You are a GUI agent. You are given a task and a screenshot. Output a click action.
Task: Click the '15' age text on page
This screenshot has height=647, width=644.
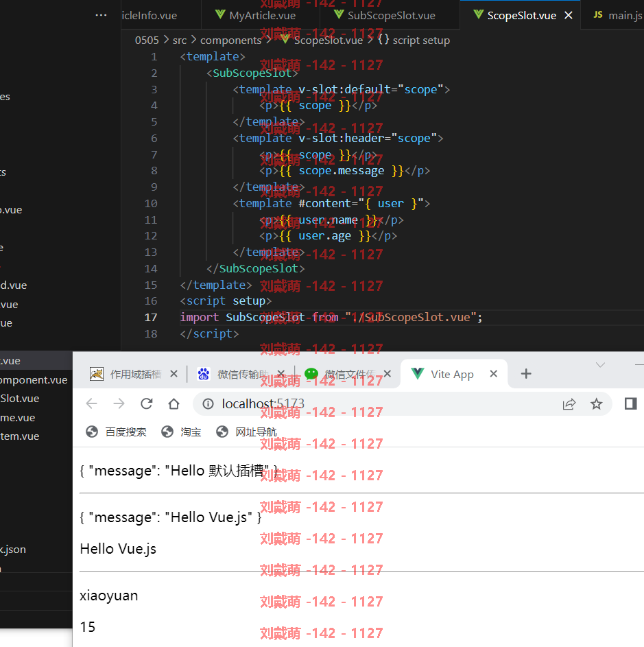(x=88, y=627)
